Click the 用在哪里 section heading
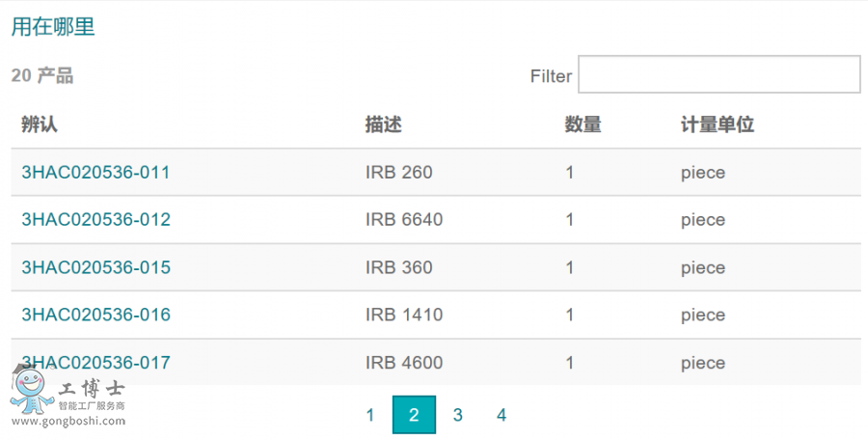 [x=53, y=27]
